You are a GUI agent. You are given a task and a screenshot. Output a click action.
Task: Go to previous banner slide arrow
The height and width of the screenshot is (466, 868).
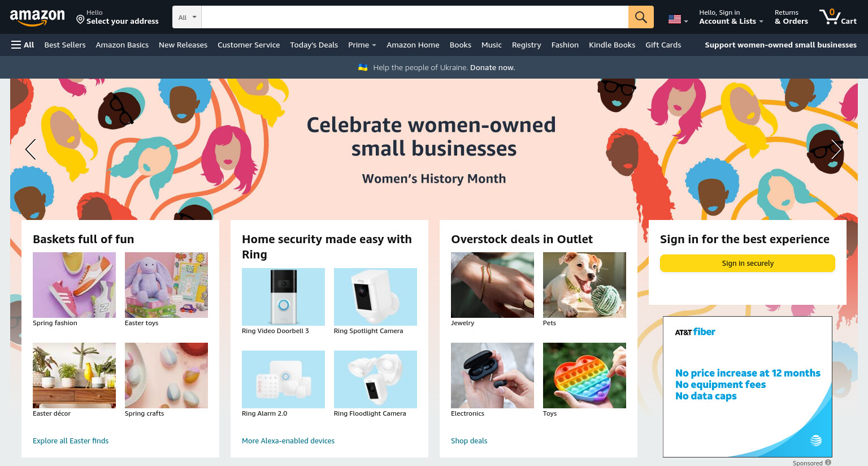31,149
